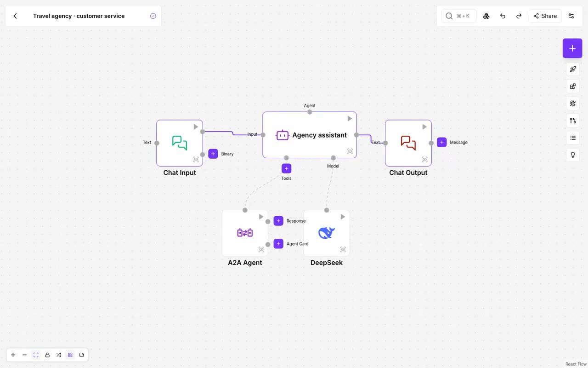Open the settings sliders menu at top right
The width and height of the screenshot is (588, 368).
(571, 16)
